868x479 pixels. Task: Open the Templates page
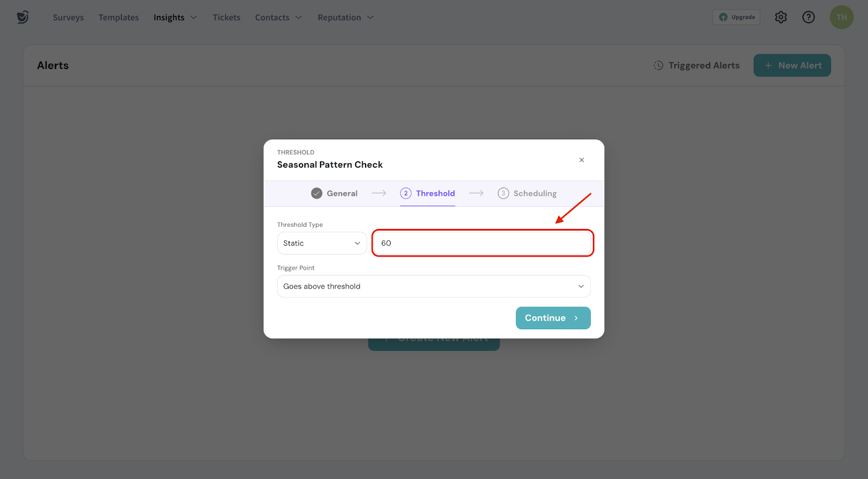pos(119,17)
